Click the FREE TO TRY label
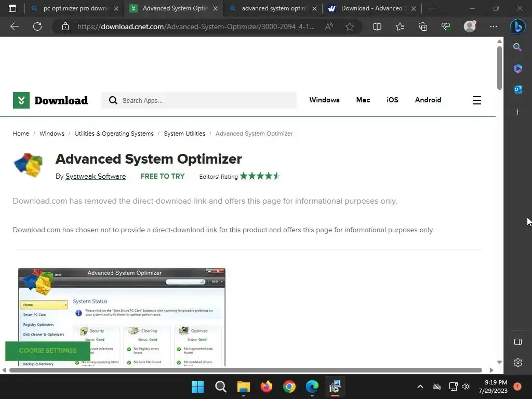 pyautogui.click(x=163, y=176)
